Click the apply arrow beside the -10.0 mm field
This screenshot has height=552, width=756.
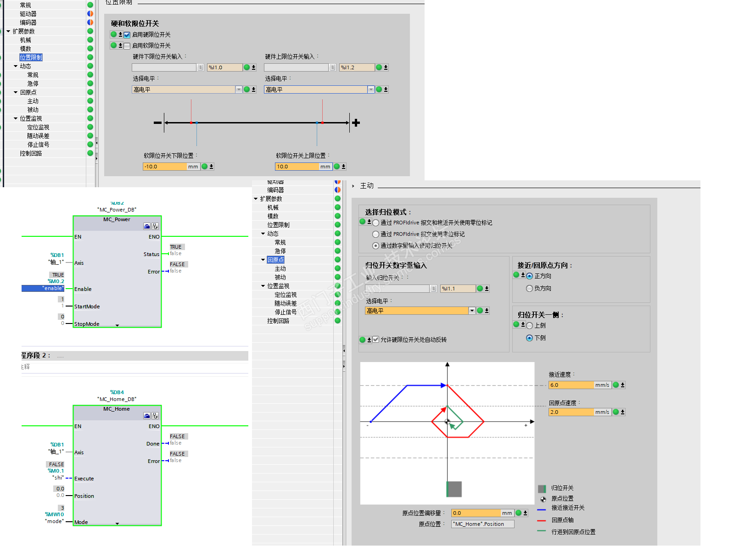tap(211, 167)
